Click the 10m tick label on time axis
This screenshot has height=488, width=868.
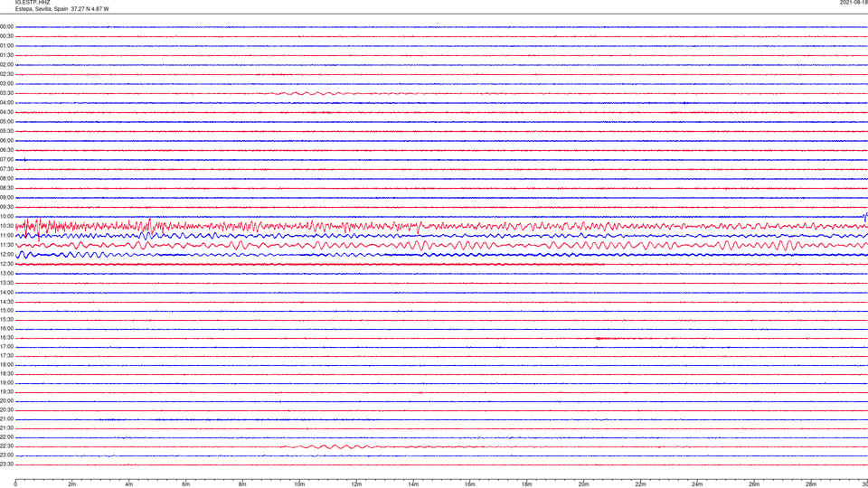(299, 484)
